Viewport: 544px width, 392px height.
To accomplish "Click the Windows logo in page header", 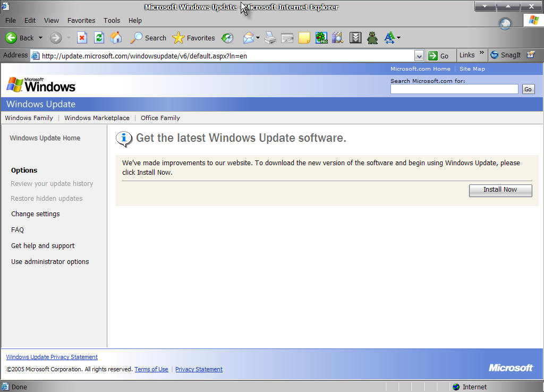I will (41, 84).
